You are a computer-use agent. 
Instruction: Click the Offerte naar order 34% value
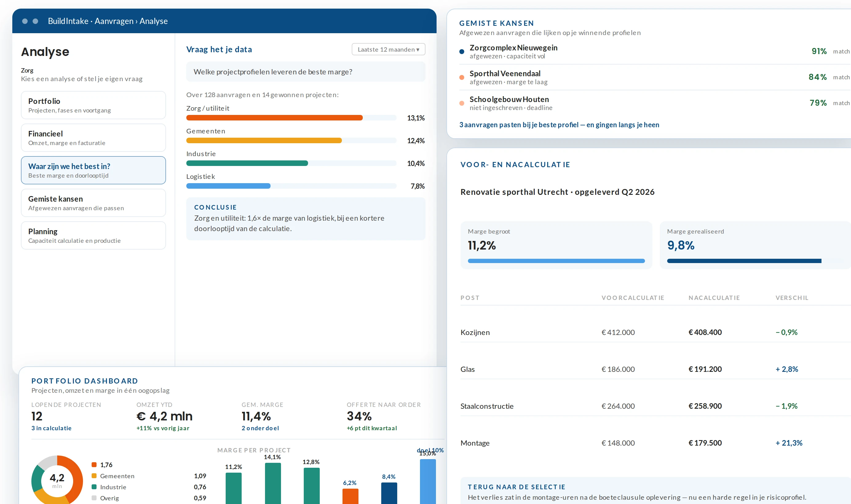pos(359,416)
